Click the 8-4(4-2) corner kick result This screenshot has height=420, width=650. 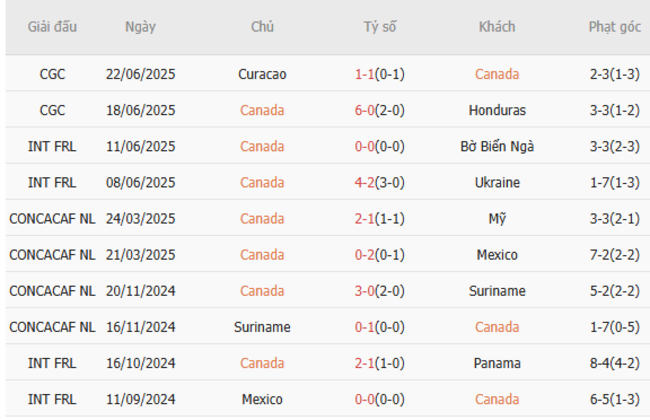click(614, 362)
